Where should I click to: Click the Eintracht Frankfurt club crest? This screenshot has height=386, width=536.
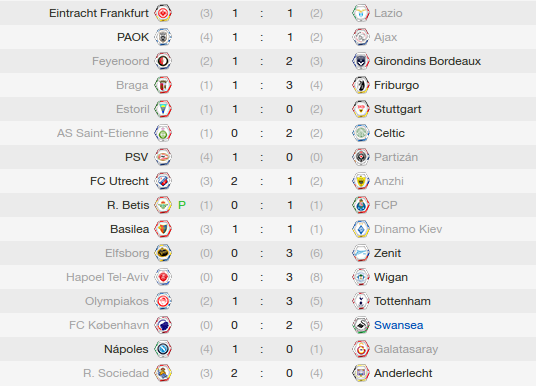pos(163,13)
